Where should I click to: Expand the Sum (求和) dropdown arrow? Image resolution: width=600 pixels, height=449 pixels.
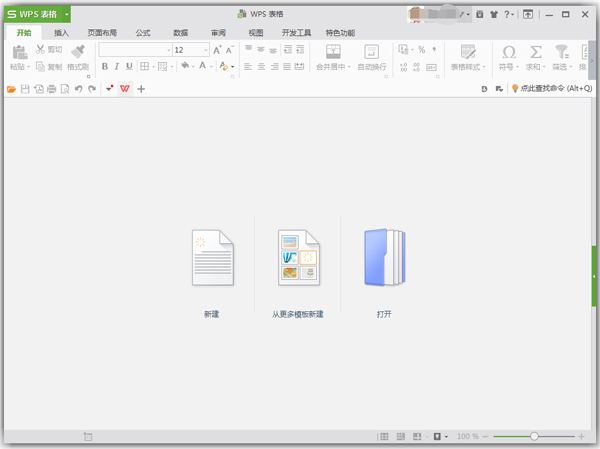(x=544, y=67)
